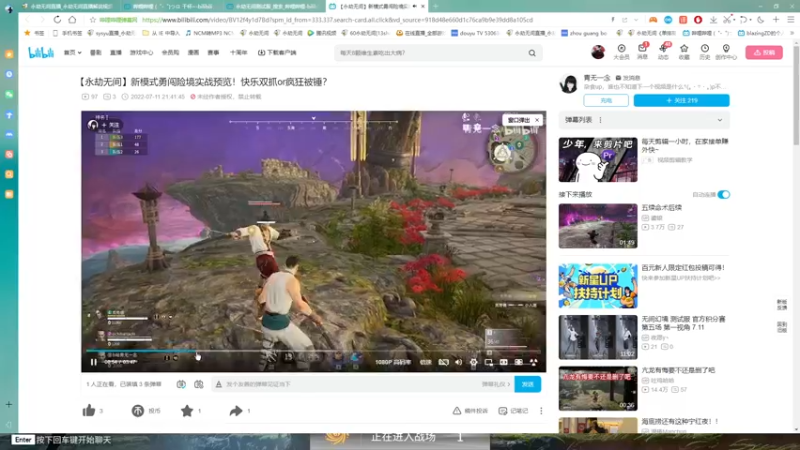Toggle browser night mode moon icon

761,20
